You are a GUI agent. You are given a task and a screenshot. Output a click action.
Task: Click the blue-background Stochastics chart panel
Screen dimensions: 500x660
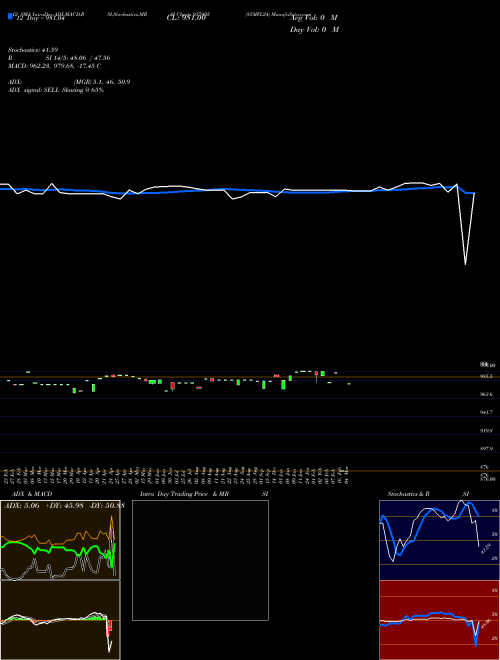pyautogui.click(x=439, y=540)
